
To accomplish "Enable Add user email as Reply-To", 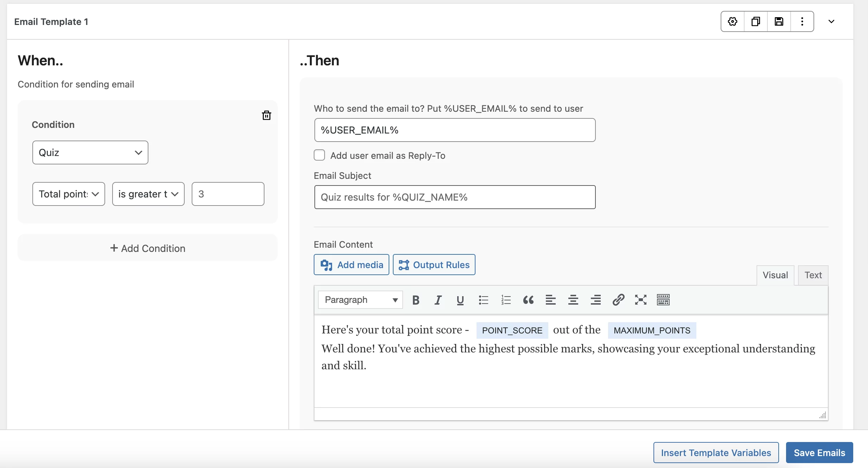I will pyautogui.click(x=319, y=155).
